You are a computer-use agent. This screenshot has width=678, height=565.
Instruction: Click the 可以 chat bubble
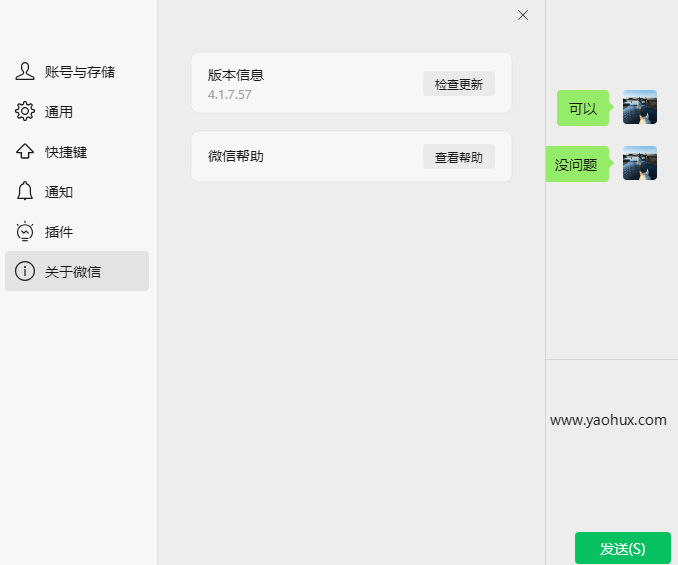583,108
